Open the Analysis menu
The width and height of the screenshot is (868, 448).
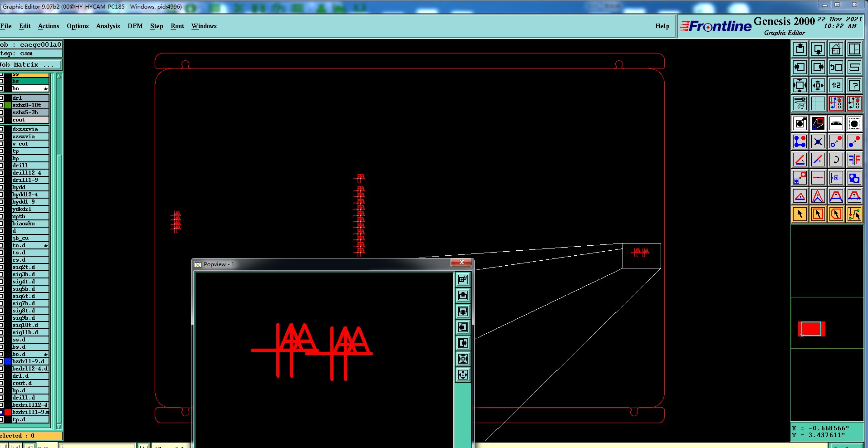[108, 26]
